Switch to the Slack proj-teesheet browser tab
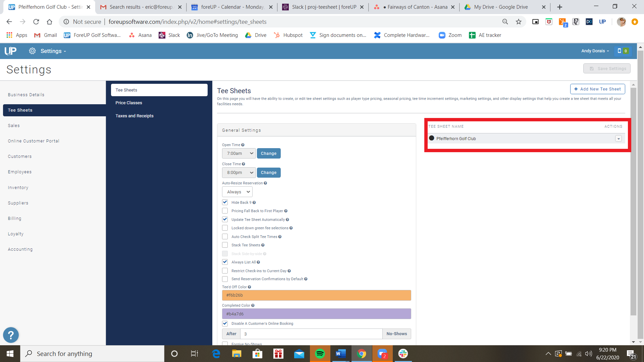The width and height of the screenshot is (644, 362). click(x=323, y=7)
